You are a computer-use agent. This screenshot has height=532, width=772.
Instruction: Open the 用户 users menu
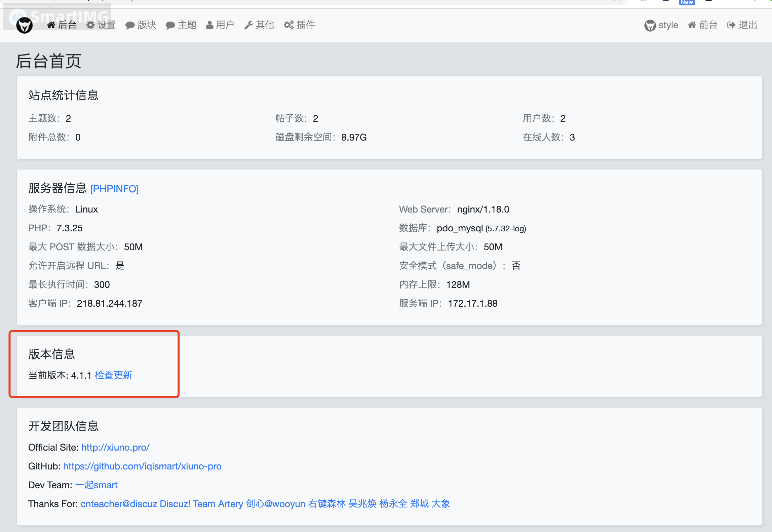[220, 25]
